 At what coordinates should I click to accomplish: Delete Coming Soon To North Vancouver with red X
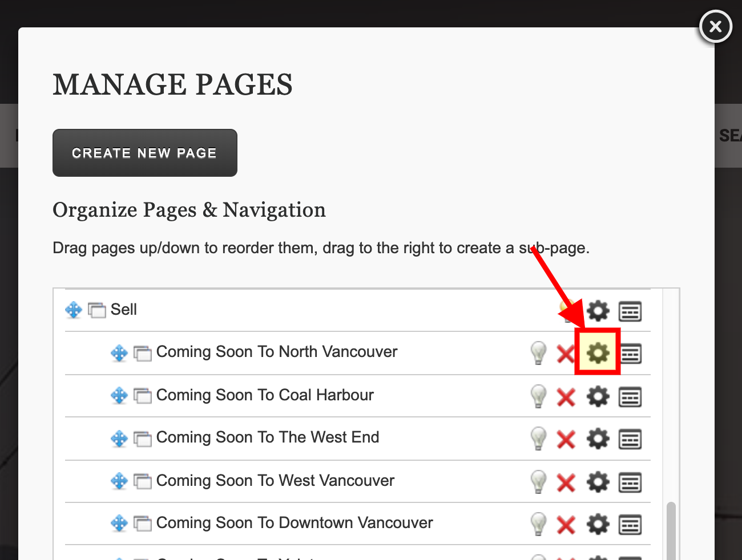tap(566, 354)
